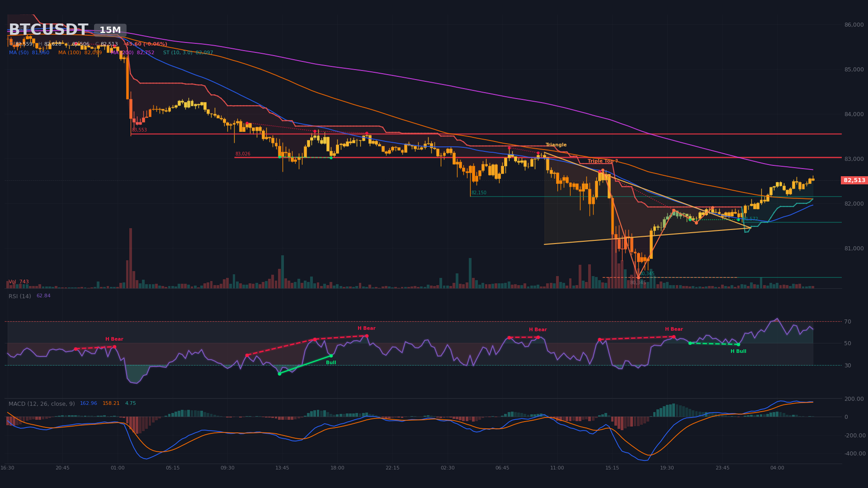The height and width of the screenshot is (488, 868).
Task: Click the RSI axis level 50
Action: 847,344
